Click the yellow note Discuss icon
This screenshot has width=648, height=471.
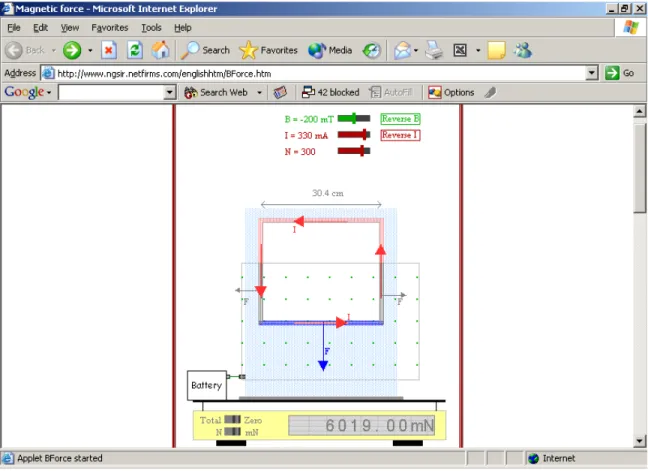496,50
